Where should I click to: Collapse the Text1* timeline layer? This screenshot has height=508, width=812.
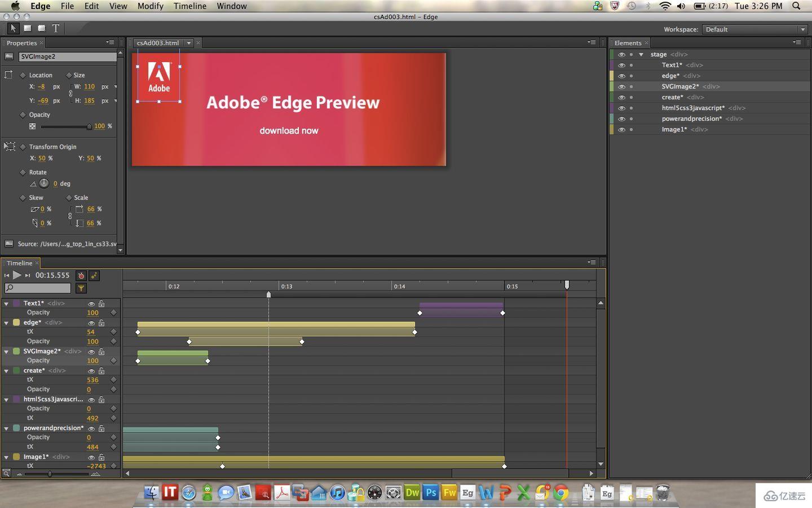(6, 304)
